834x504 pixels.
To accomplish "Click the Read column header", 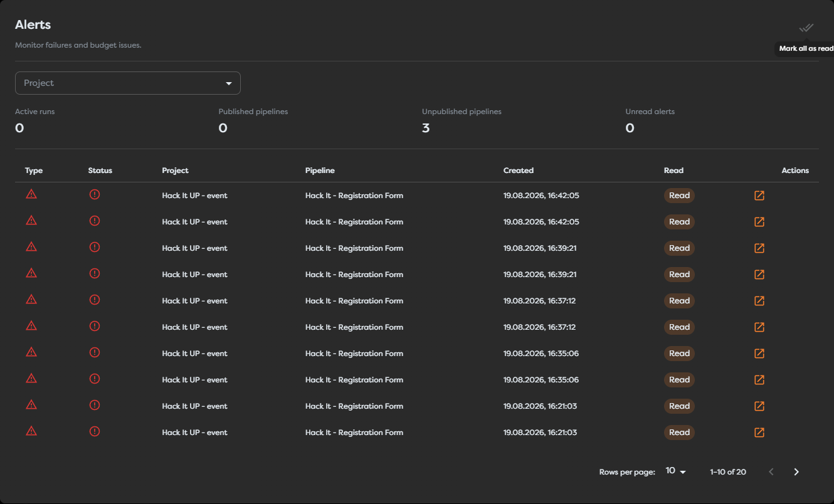I will pyautogui.click(x=673, y=171).
